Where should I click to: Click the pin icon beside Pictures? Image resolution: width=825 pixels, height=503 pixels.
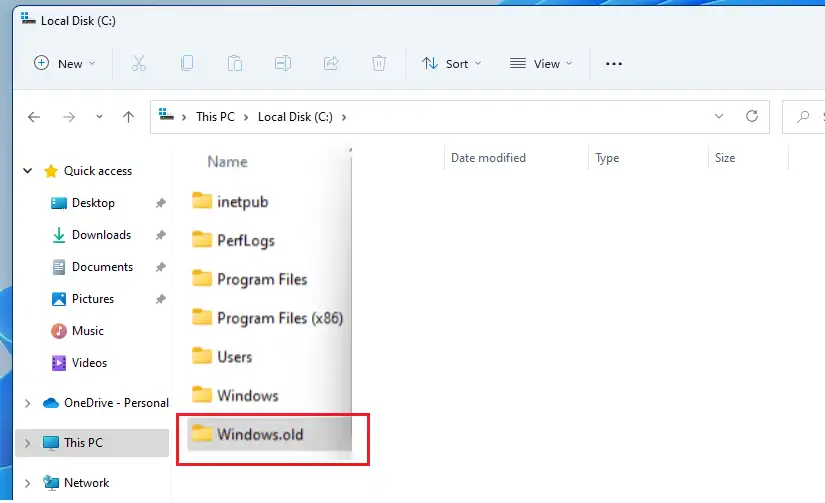pyautogui.click(x=160, y=299)
